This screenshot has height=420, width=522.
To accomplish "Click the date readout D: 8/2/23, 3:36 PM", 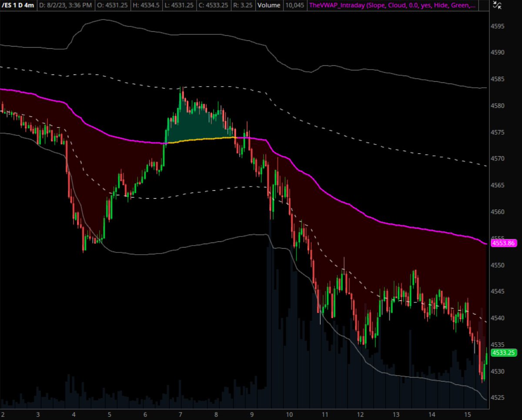I will (67, 6).
